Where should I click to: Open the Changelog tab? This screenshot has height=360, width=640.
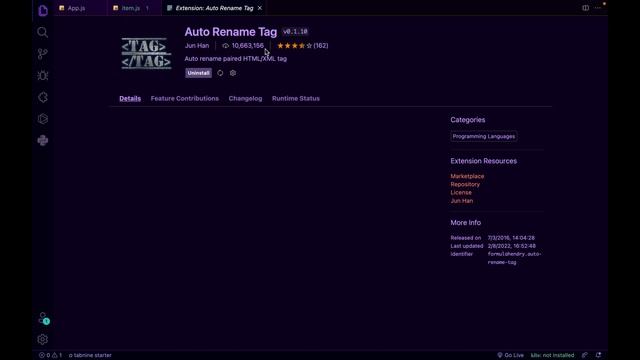click(245, 98)
